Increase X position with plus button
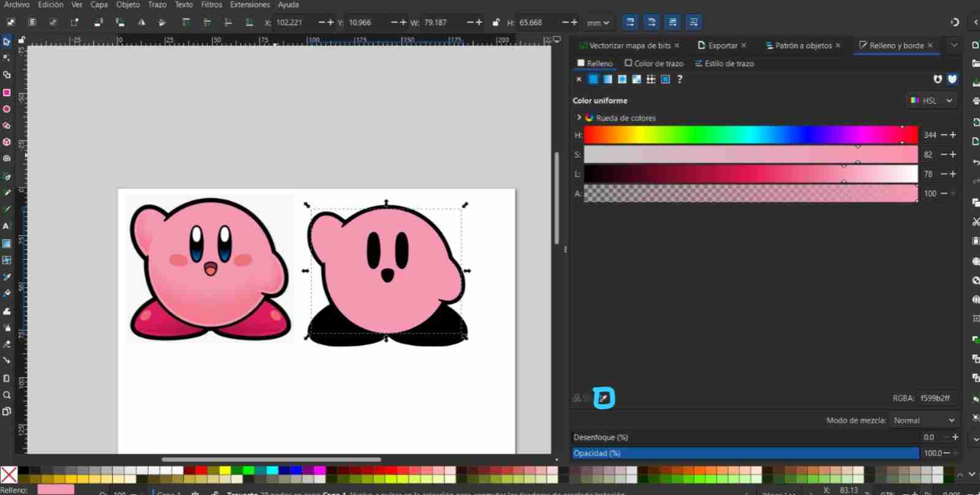This screenshot has width=980, height=495. click(330, 23)
